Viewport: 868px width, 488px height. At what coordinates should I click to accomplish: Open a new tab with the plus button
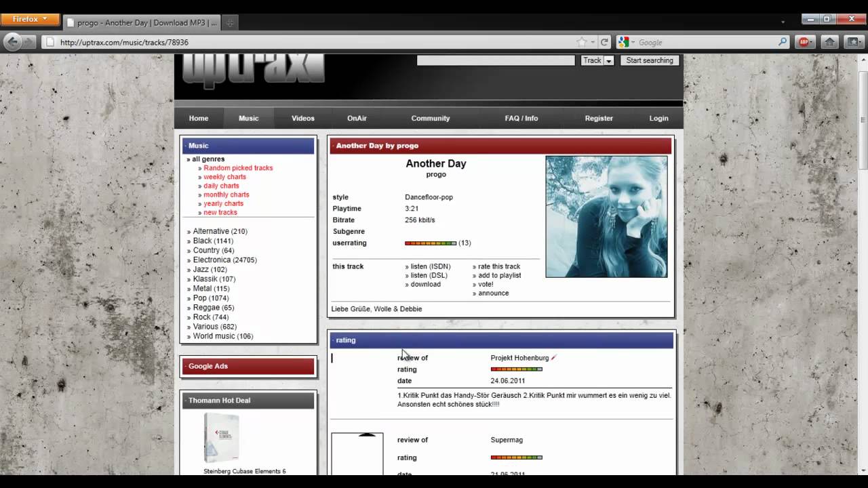[x=229, y=23]
